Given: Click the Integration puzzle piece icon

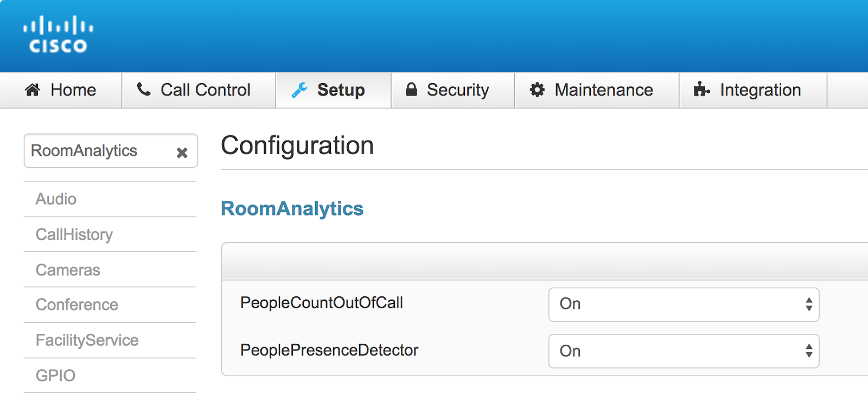Looking at the screenshot, I should coord(701,89).
